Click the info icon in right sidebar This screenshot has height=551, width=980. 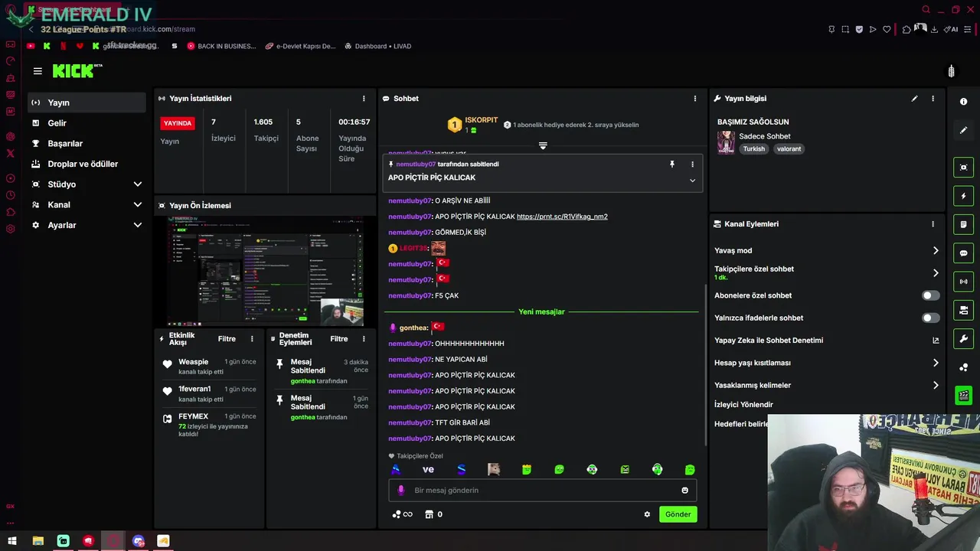963,102
